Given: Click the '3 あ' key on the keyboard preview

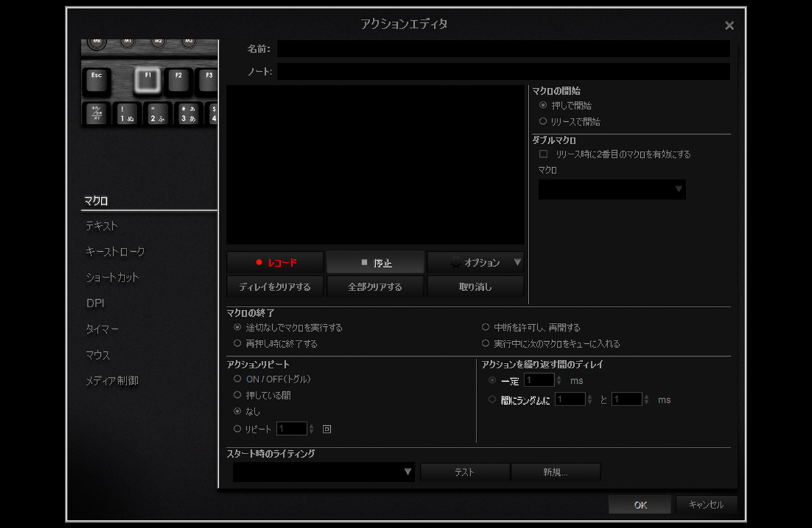Looking at the screenshot, I should pos(189,114).
